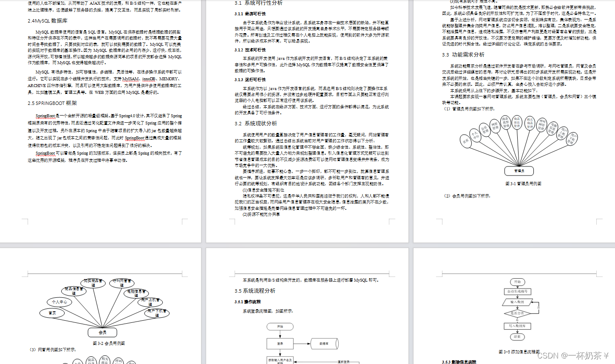Select the '首页' ellipse in the 管理员 diagram
Viewport: 615px width, 364px height.
[466, 141]
